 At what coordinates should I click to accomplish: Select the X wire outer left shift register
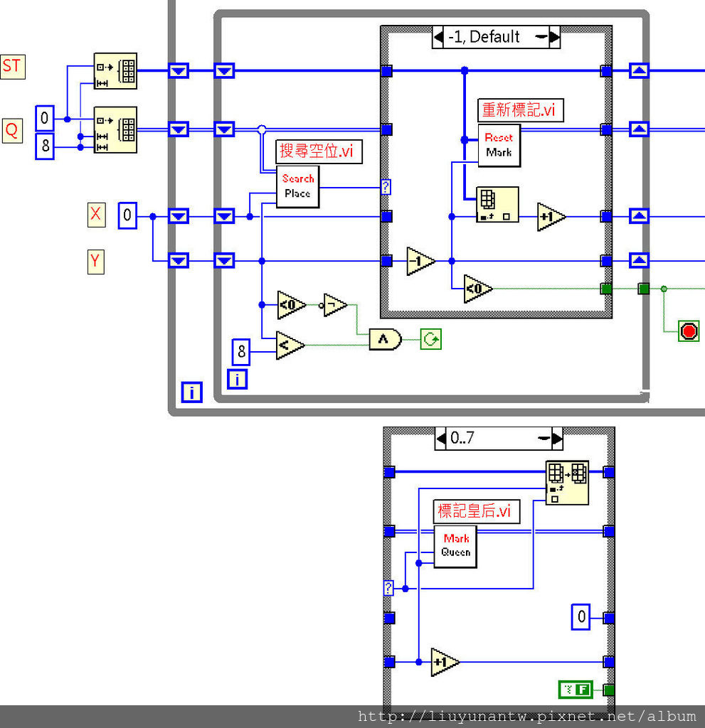coord(179,216)
